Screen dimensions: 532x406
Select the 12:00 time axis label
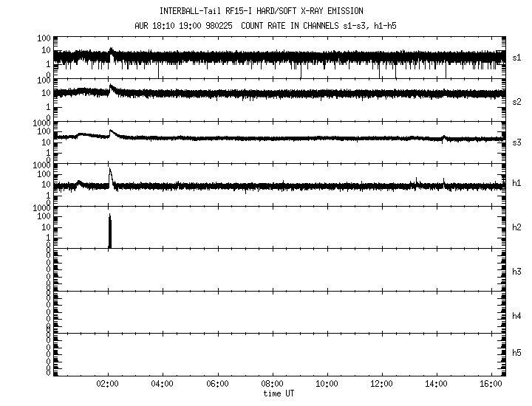(x=381, y=384)
